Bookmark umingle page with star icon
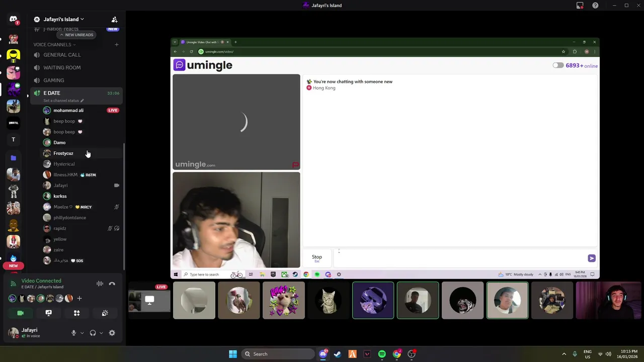644x362 pixels. coord(563,52)
